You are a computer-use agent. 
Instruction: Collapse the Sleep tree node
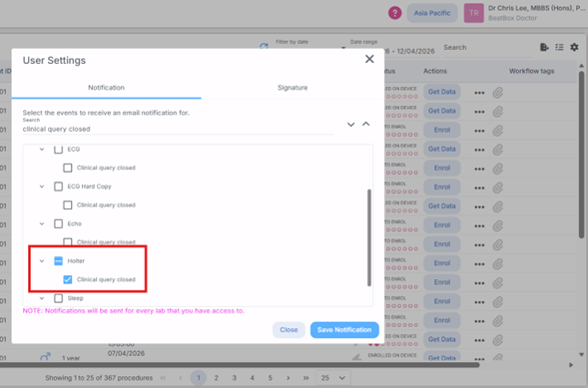click(42, 298)
